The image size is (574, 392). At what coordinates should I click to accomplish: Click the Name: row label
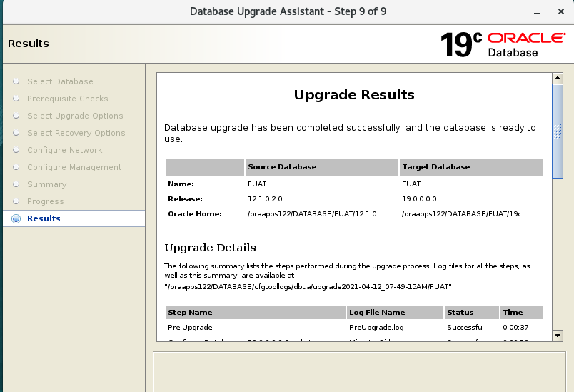coord(181,184)
